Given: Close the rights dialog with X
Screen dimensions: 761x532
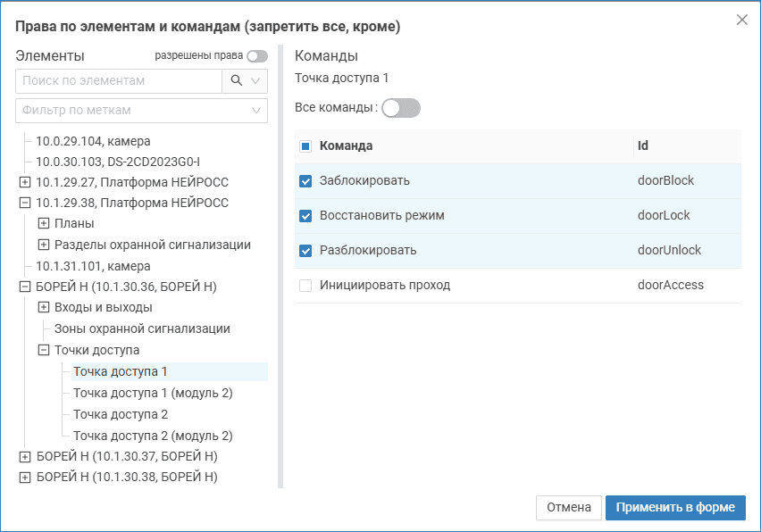Looking at the screenshot, I should tap(741, 20).
